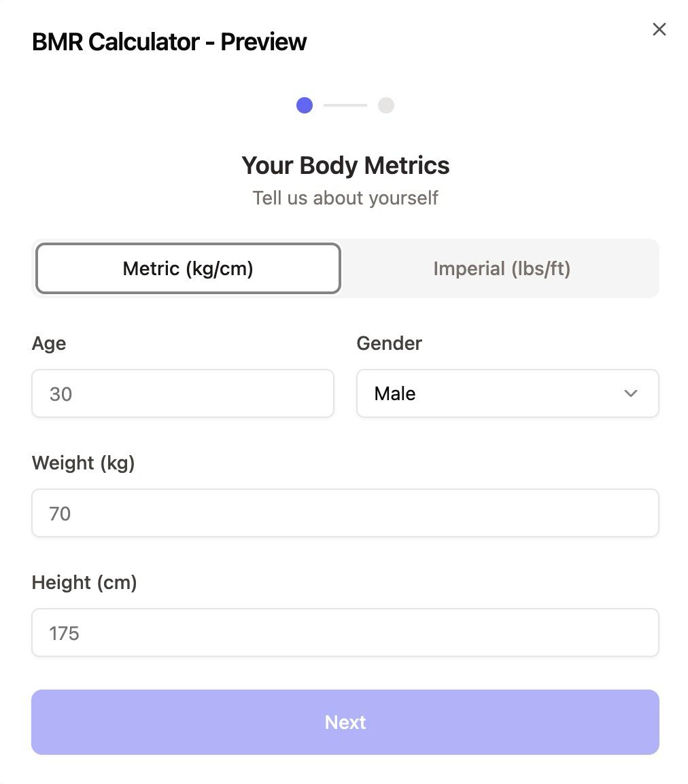
Task: Click the connector line between step dots
Action: (345, 105)
